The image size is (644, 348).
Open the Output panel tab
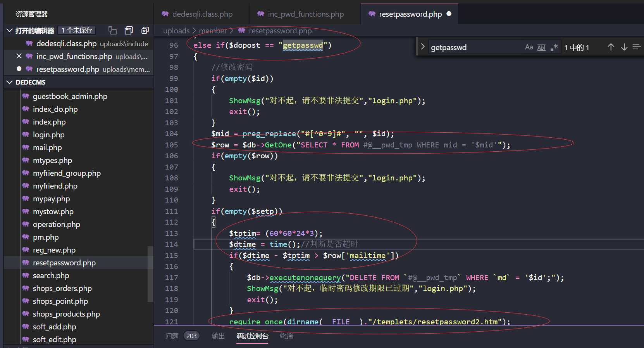[218, 336]
